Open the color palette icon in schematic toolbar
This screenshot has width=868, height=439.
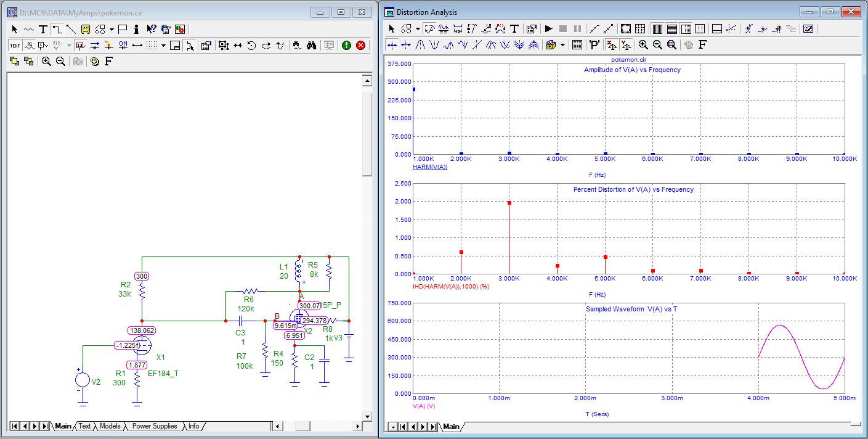(94, 61)
